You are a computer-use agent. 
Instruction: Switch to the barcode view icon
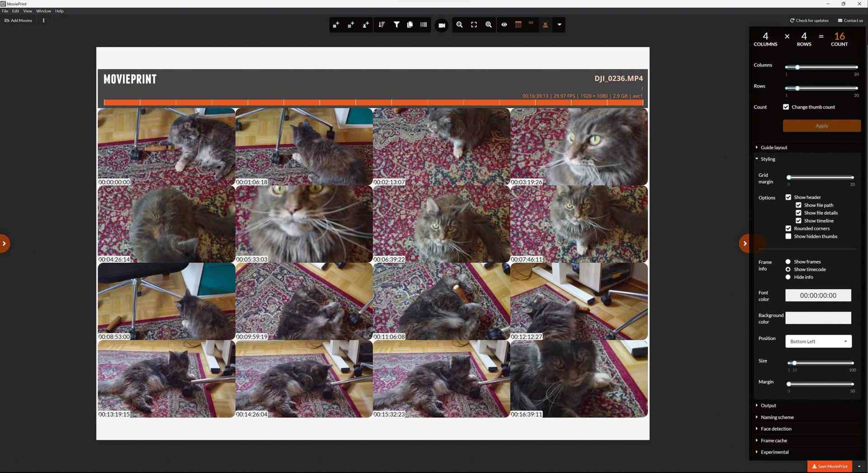(424, 25)
